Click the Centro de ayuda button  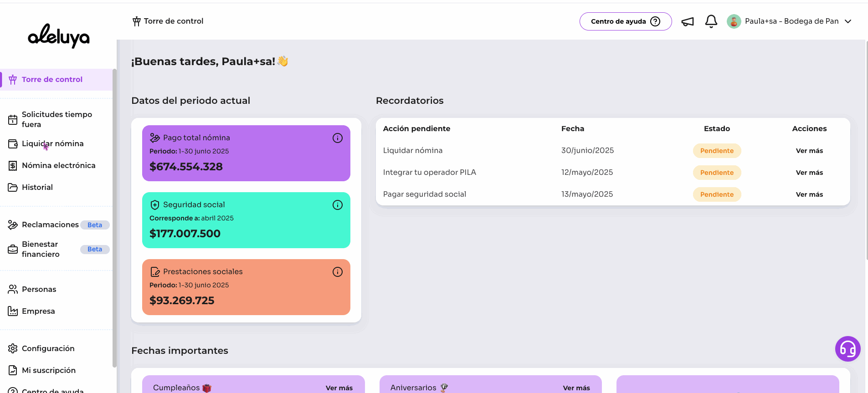pos(625,21)
